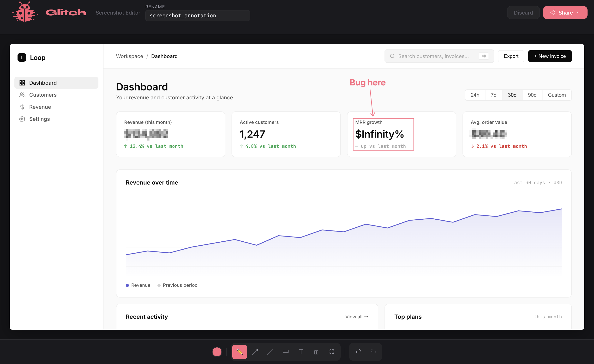Screen dimensions: 594x364
Task: Switch to the 90d time range
Action: click(532, 95)
